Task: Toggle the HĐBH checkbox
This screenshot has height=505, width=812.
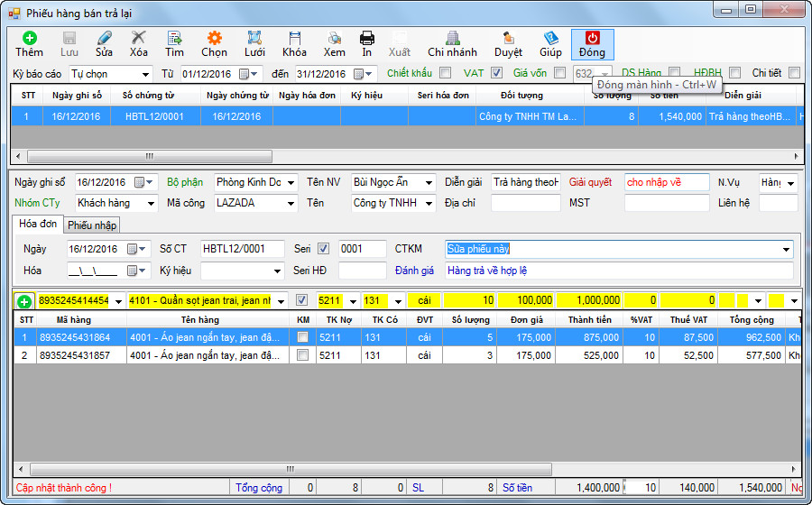Action: [x=734, y=73]
